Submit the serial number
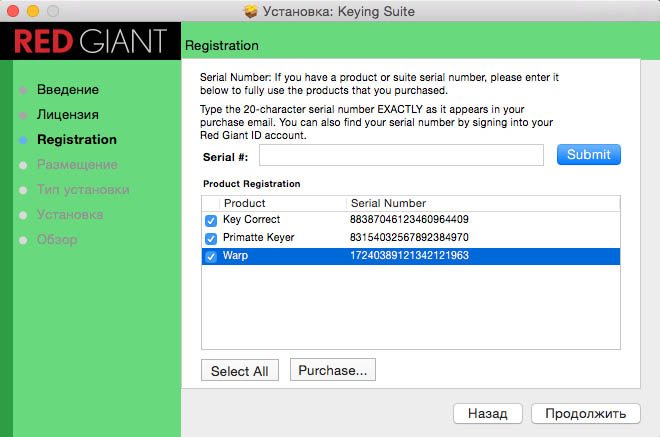This screenshot has height=437, width=660. 588,155
